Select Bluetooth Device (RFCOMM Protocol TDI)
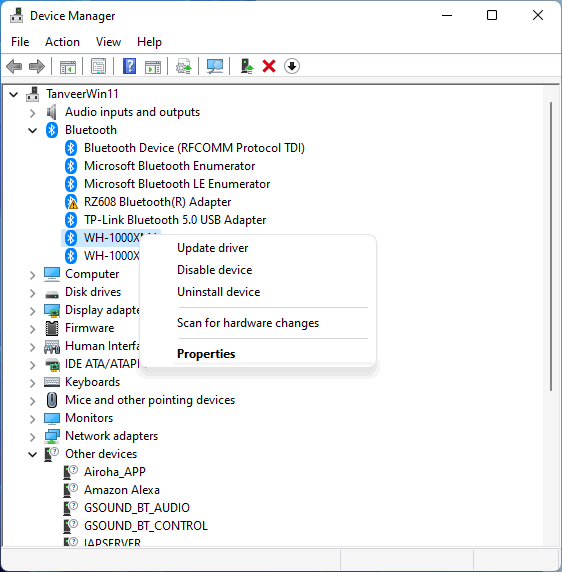Viewport: 562px width, 572px height. click(194, 148)
